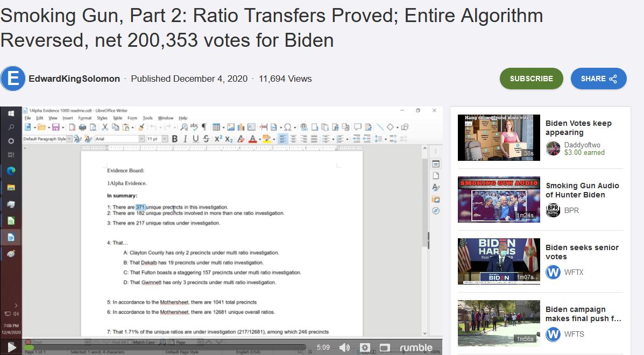Open 'Smoking Gun Audio of Hunter Biden' title

tap(582, 190)
